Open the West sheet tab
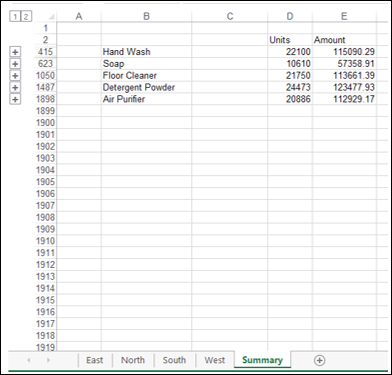Screen dimensions: 392x375 [x=215, y=360]
